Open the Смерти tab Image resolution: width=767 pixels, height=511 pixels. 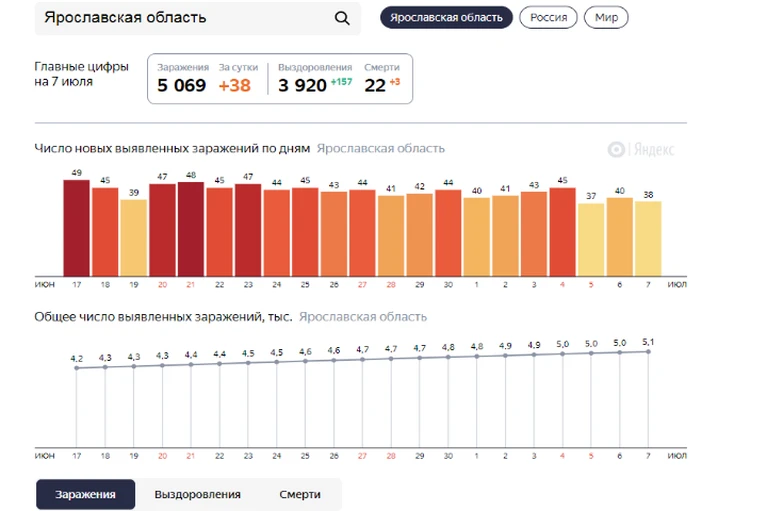pos(300,494)
